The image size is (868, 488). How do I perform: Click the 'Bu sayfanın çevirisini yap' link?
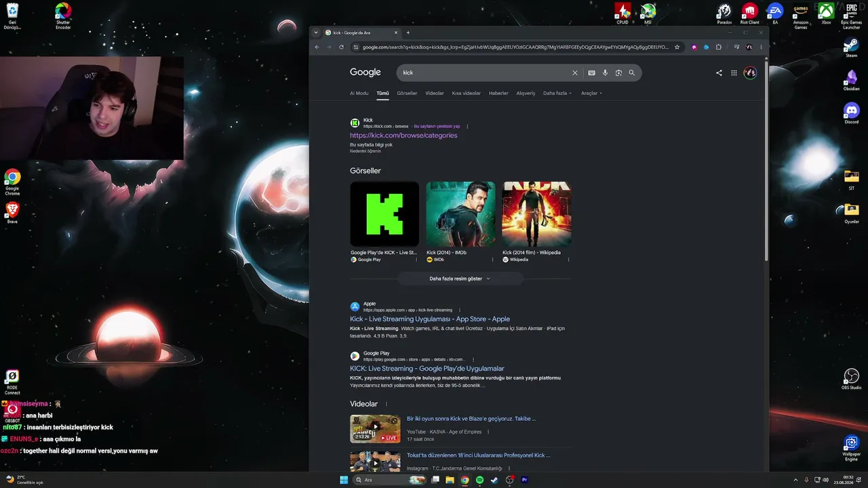click(437, 126)
